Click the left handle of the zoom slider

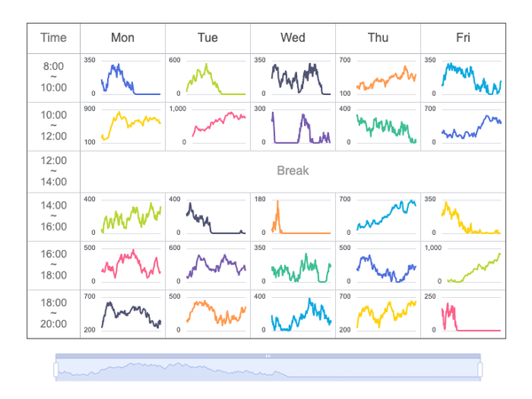click(56, 370)
